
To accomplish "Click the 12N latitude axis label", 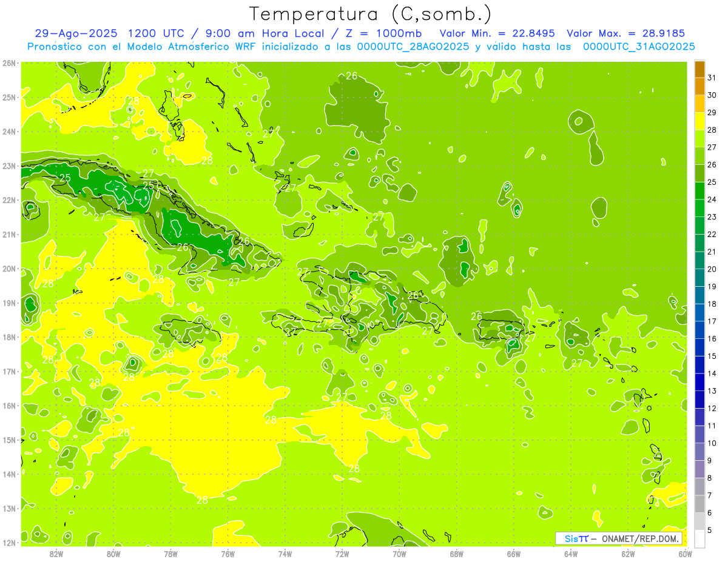I will click(8, 543).
